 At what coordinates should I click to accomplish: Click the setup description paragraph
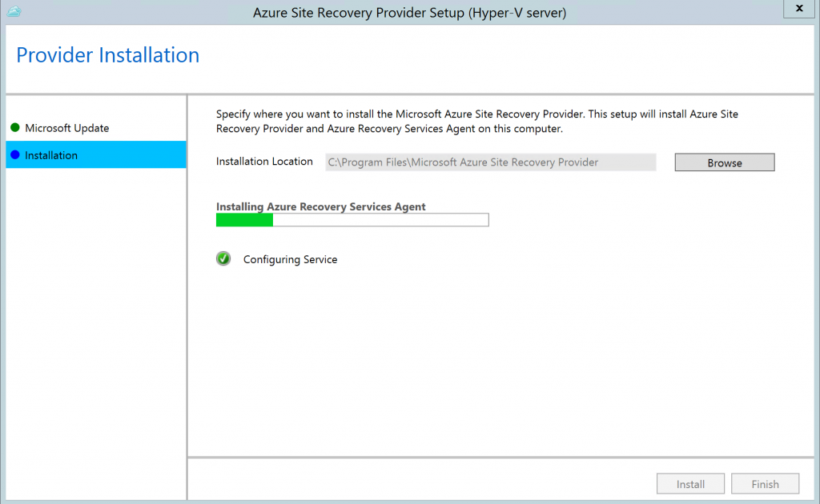476,122
